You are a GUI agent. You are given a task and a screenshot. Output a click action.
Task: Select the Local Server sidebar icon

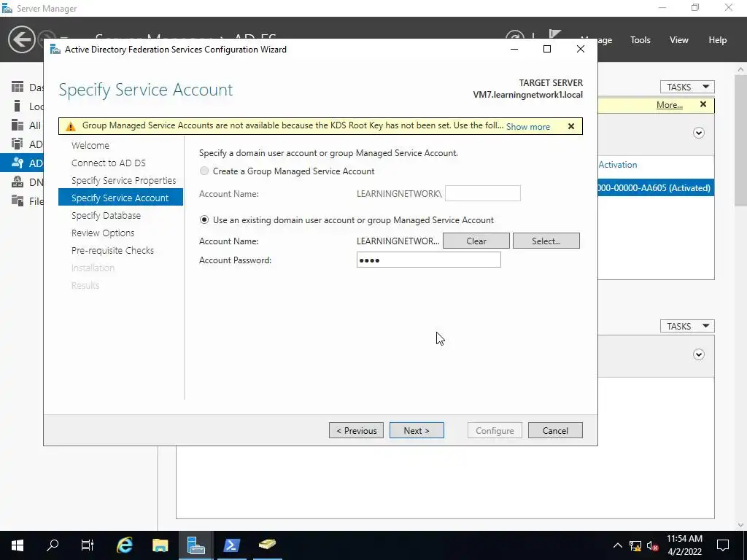tap(18, 106)
